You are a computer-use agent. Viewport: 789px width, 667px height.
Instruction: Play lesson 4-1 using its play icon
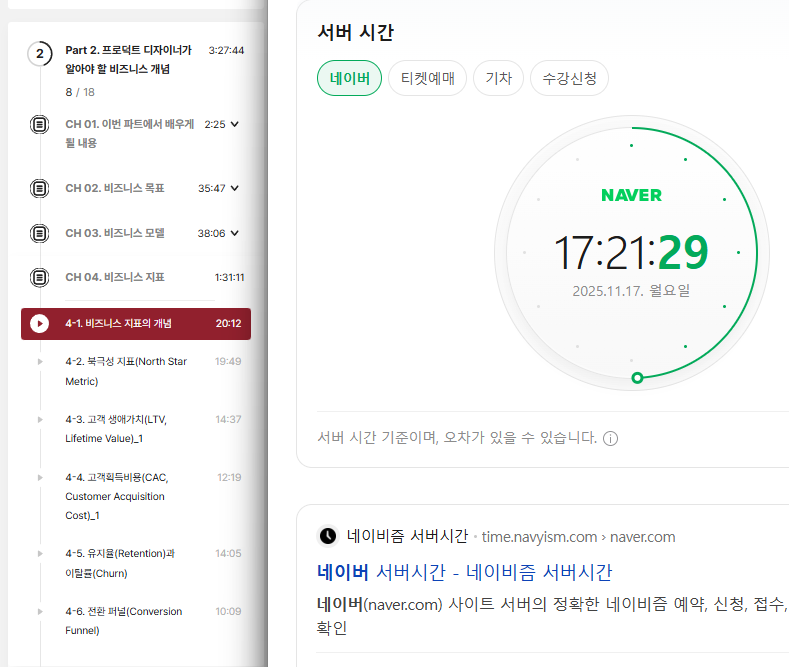click(40, 323)
